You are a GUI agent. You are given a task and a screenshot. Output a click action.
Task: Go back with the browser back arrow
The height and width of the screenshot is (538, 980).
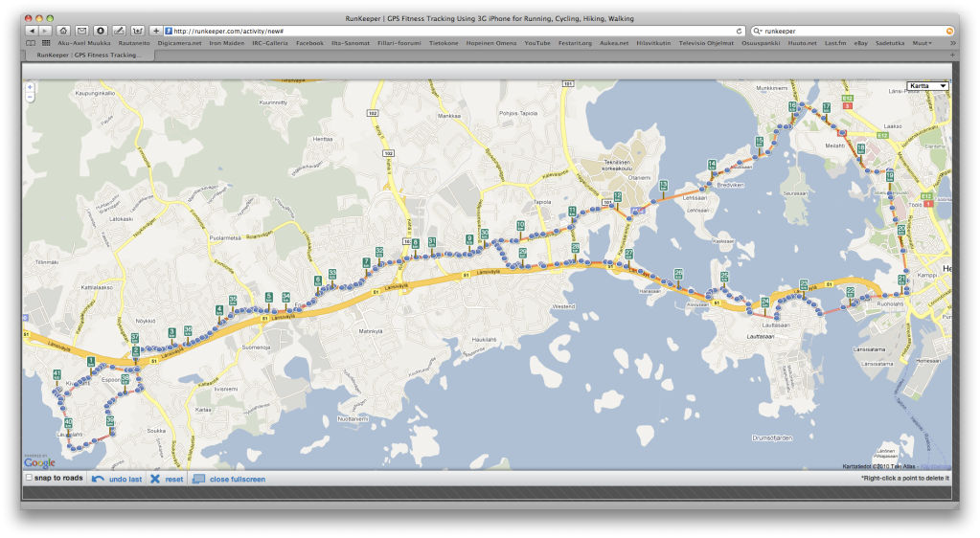click(32, 31)
